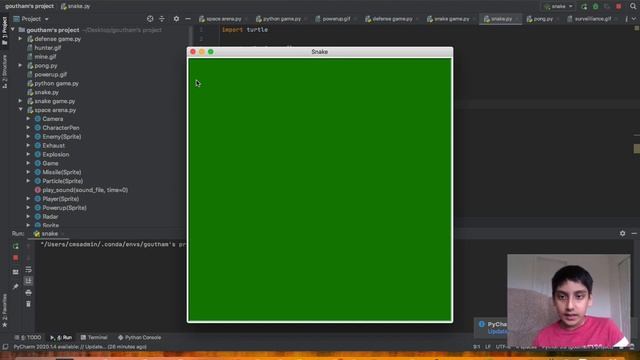The image size is (640, 360).
Task: Open Project panel settings gear
Action: point(176,19)
